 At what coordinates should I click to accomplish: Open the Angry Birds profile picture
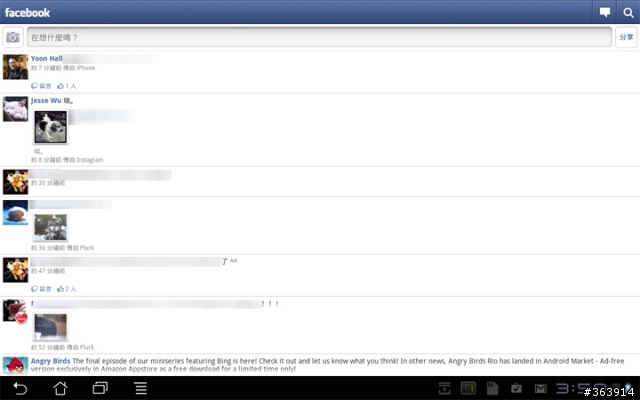tap(16, 364)
